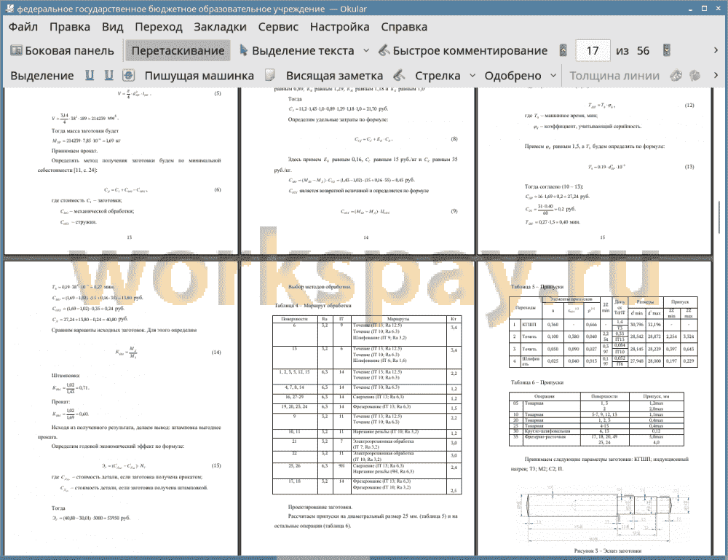Screen dimensions: 728x560
Task: Click the caption 'Таблица 6 – Припуски'
Action: click(x=537, y=382)
